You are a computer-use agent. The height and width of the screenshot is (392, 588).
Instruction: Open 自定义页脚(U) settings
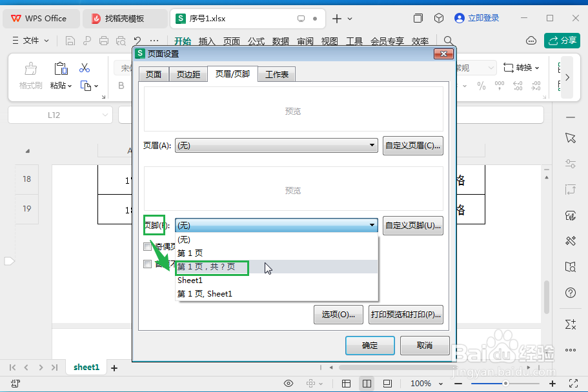click(x=412, y=225)
